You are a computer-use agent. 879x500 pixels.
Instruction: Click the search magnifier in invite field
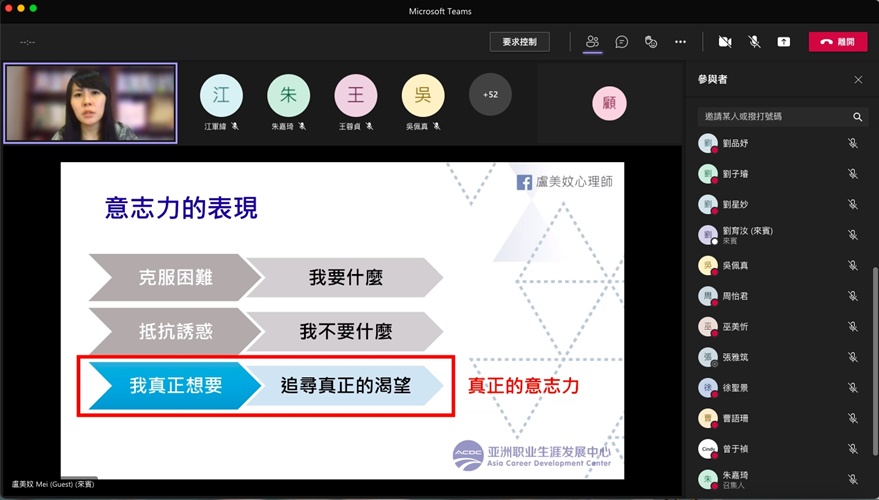tap(857, 117)
